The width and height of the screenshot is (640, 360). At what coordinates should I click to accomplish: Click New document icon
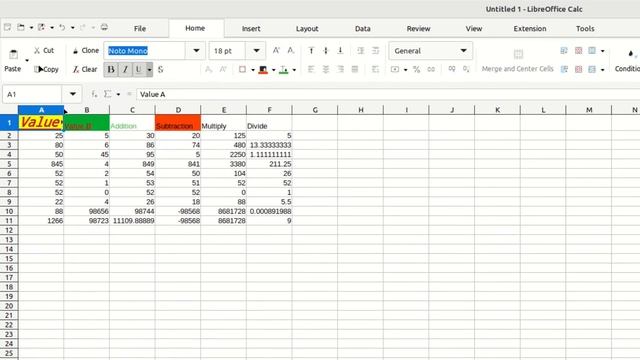click(x=7, y=27)
